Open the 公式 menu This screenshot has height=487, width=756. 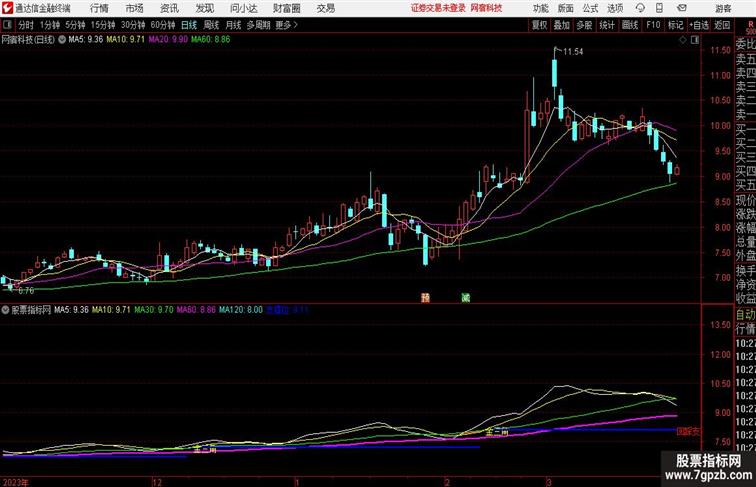(x=590, y=8)
